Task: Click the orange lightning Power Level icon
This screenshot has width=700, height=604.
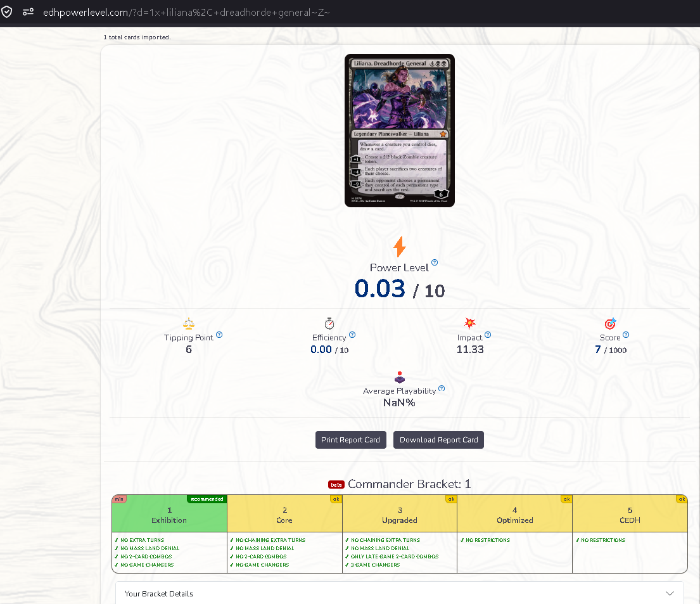Action: pos(400,247)
